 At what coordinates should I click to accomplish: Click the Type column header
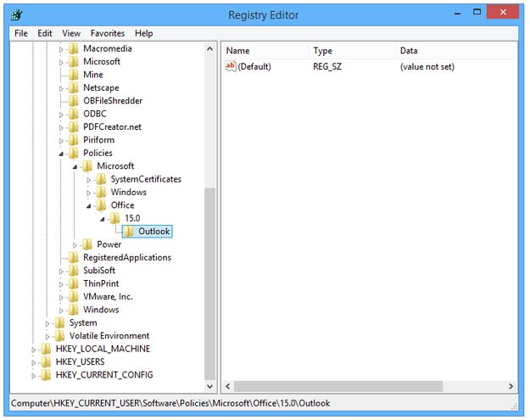(x=352, y=51)
